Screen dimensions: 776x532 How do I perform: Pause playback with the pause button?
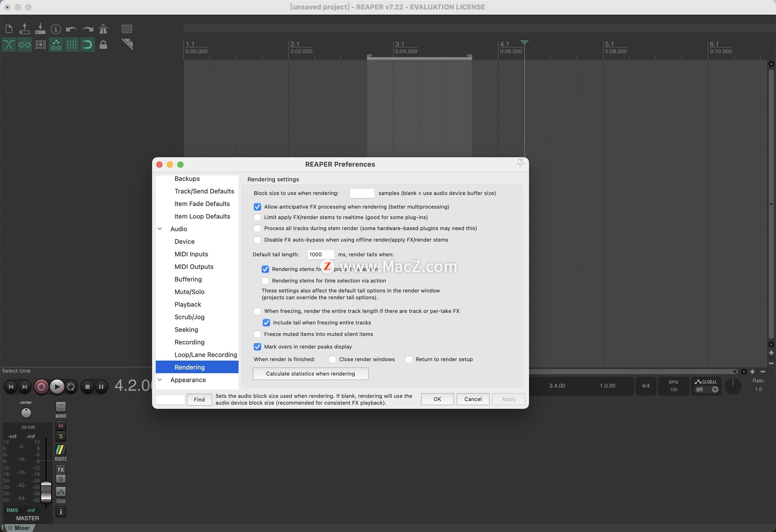(x=101, y=387)
